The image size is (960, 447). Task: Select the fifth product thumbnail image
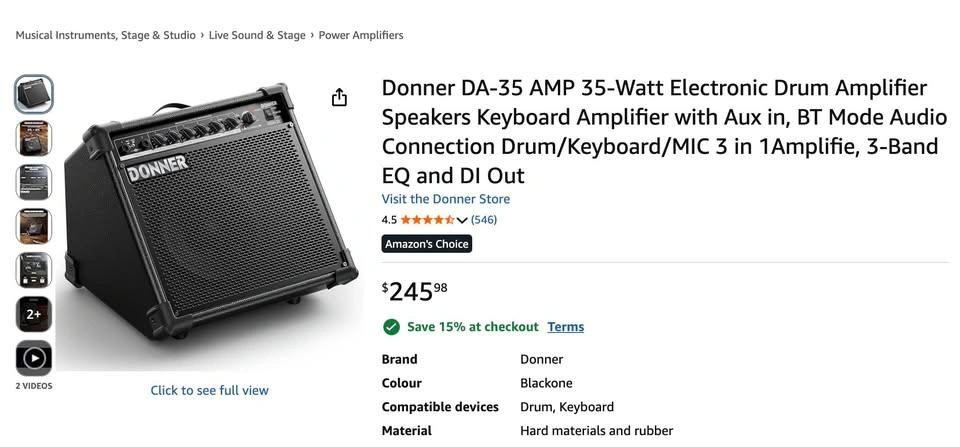tap(34, 270)
